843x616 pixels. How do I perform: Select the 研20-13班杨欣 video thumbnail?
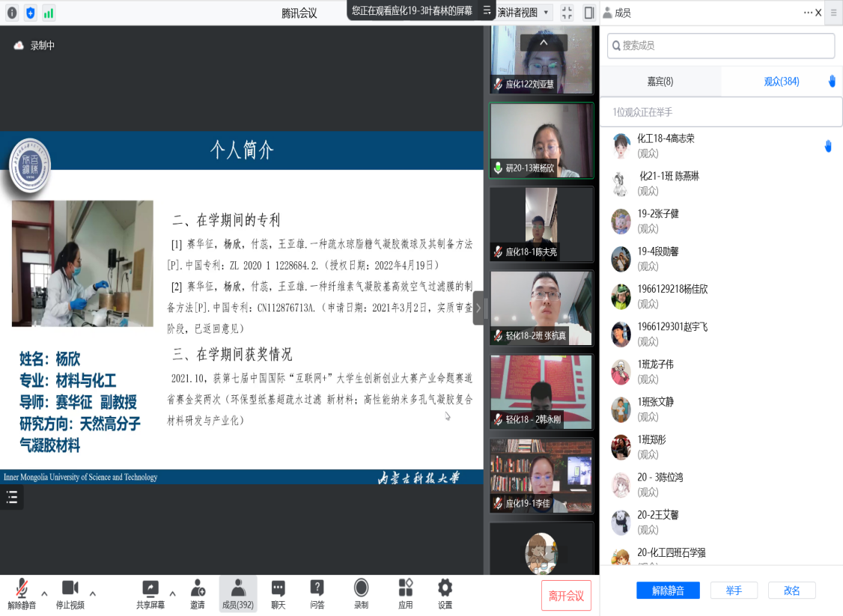point(541,140)
